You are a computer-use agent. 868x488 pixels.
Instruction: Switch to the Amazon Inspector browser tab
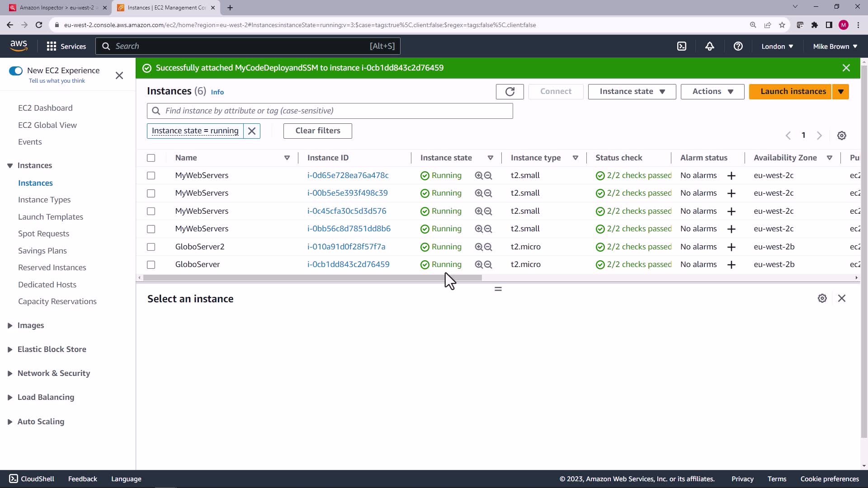(x=57, y=8)
